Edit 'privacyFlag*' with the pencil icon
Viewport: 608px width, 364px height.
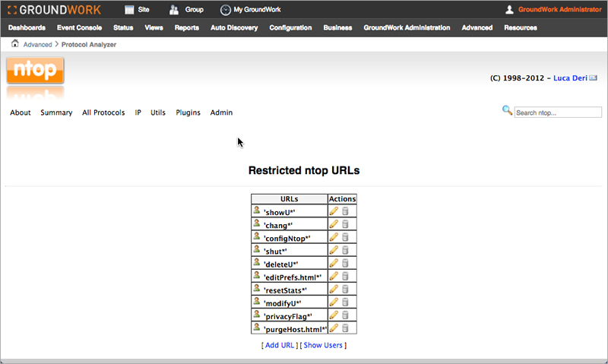coord(334,315)
